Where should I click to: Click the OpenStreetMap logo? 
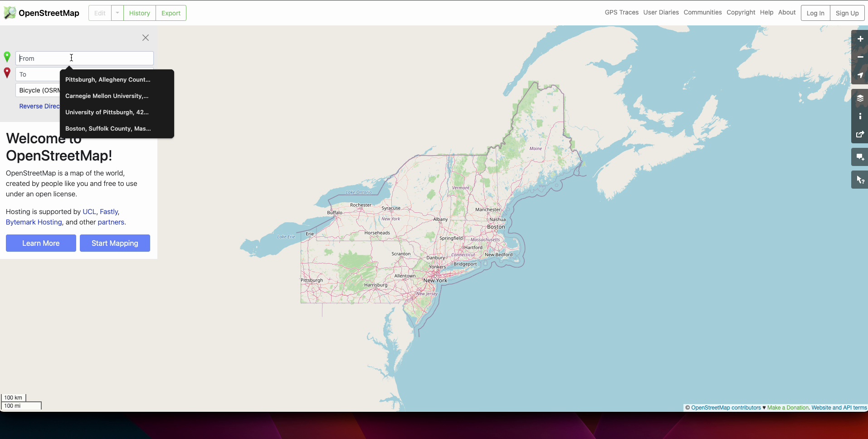[x=42, y=13]
